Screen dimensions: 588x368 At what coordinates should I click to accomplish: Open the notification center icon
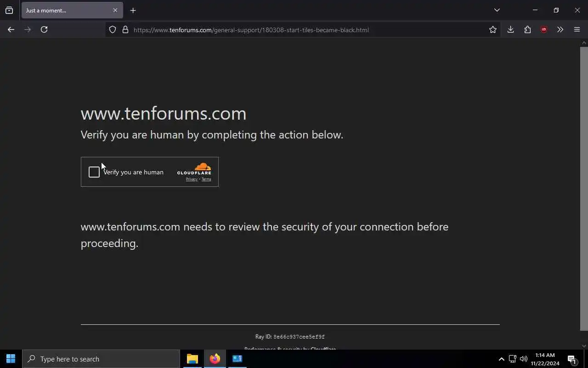[572, 359]
